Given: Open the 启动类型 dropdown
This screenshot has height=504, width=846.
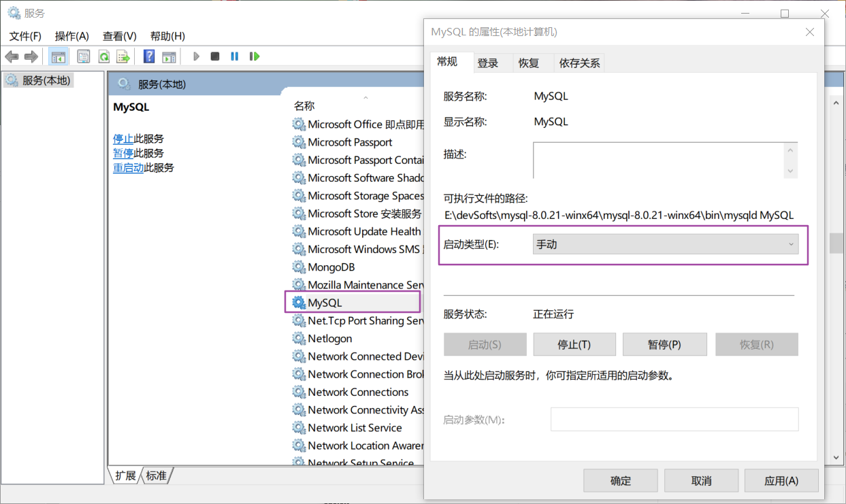Looking at the screenshot, I should tap(666, 244).
